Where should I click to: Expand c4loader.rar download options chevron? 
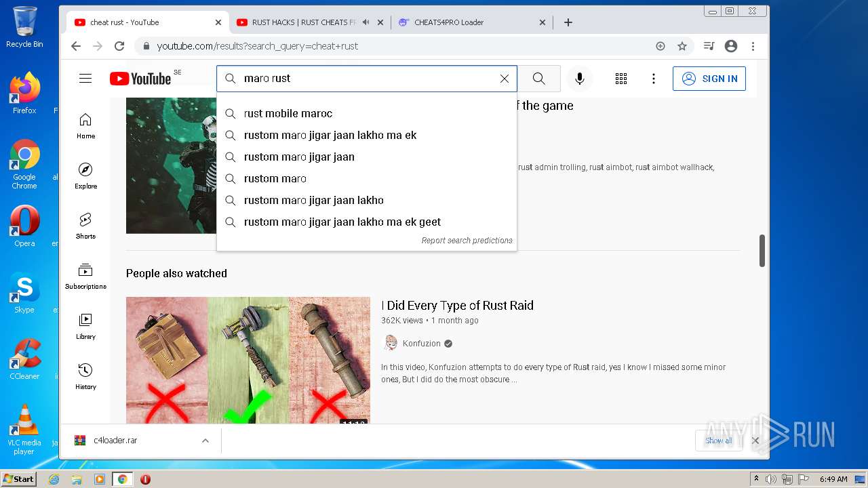[205, 441]
